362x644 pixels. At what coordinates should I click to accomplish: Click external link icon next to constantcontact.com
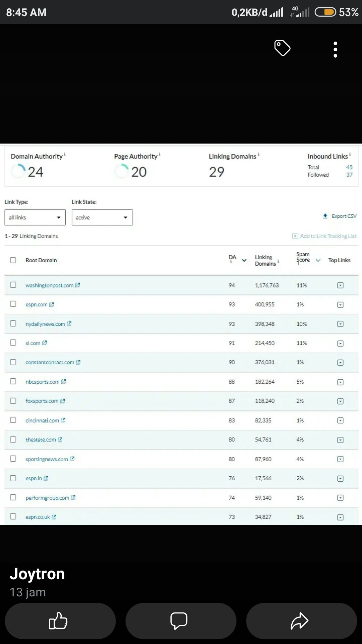pos(78,362)
